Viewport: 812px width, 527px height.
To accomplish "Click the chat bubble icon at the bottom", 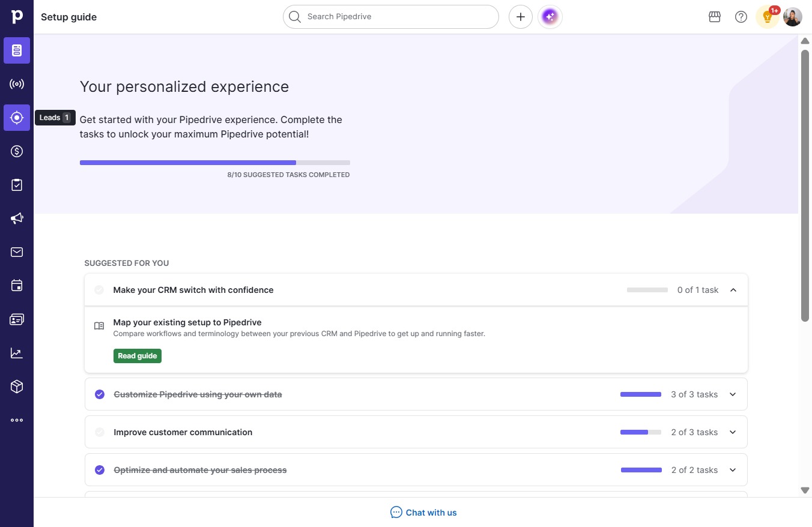I will [x=396, y=512].
